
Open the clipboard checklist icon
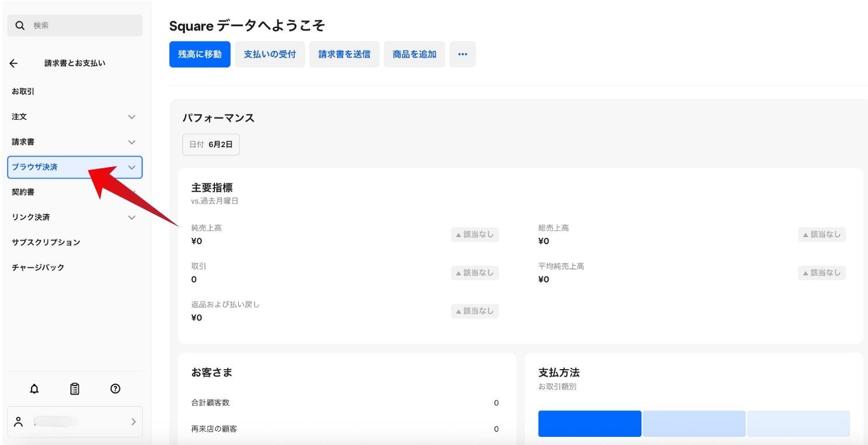75,389
